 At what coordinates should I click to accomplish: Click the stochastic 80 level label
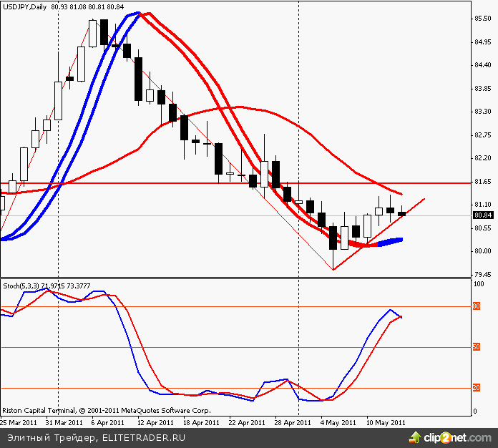[477, 307]
